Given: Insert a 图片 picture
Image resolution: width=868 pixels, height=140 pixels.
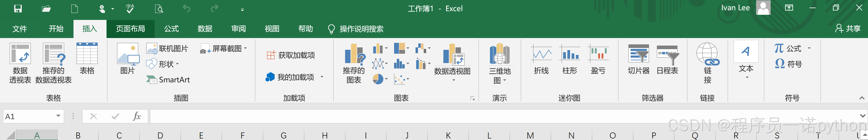Looking at the screenshot, I should click(128, 59).
